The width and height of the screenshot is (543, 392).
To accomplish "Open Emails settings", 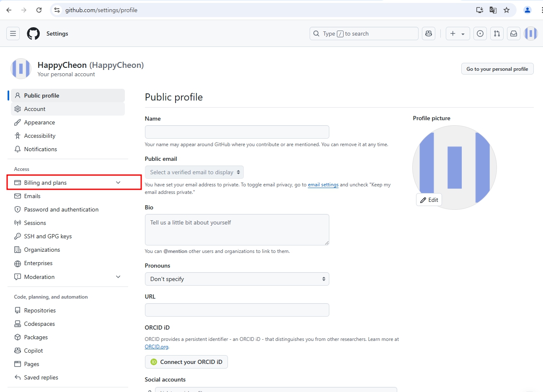I will point(68,196).
